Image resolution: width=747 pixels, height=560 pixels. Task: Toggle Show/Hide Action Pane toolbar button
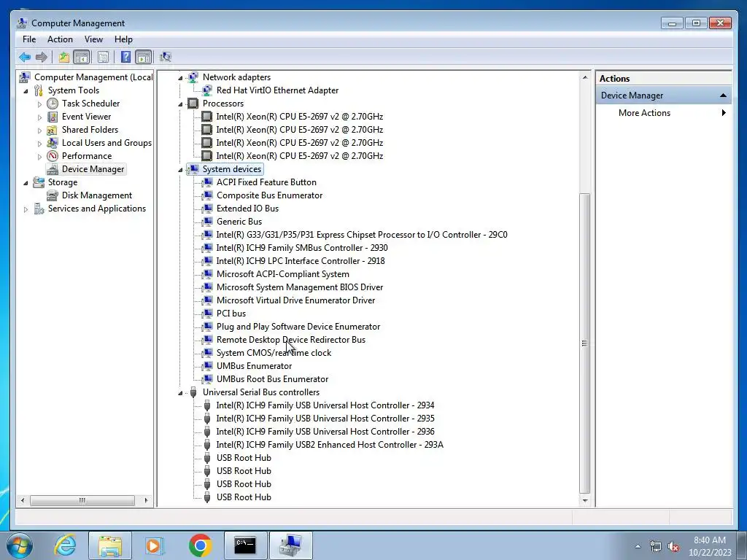click(x=144, y=57)
